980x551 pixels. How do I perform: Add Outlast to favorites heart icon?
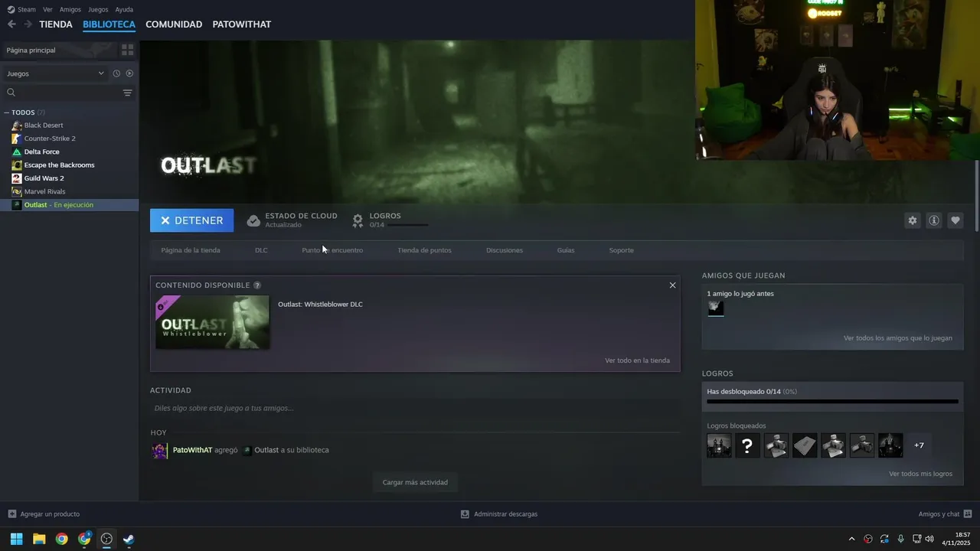(955, 220)
